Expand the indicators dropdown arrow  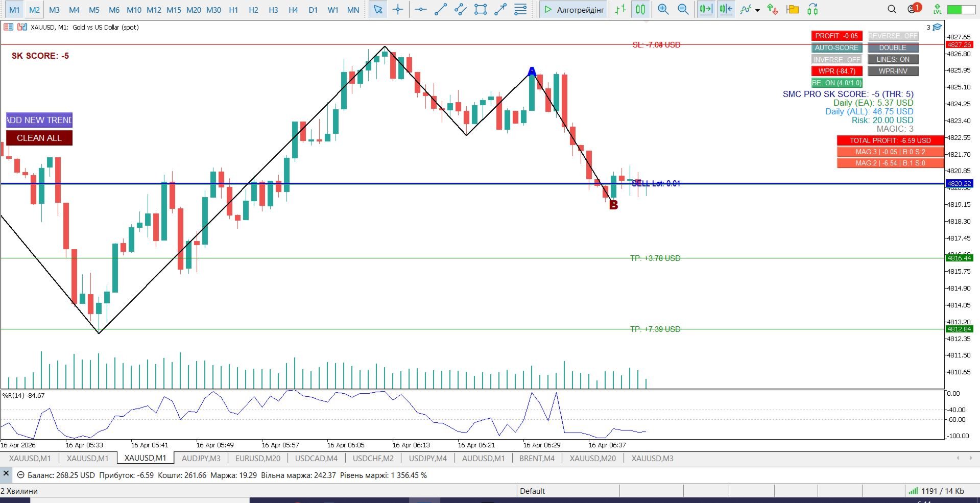click(x=757, y=10)
